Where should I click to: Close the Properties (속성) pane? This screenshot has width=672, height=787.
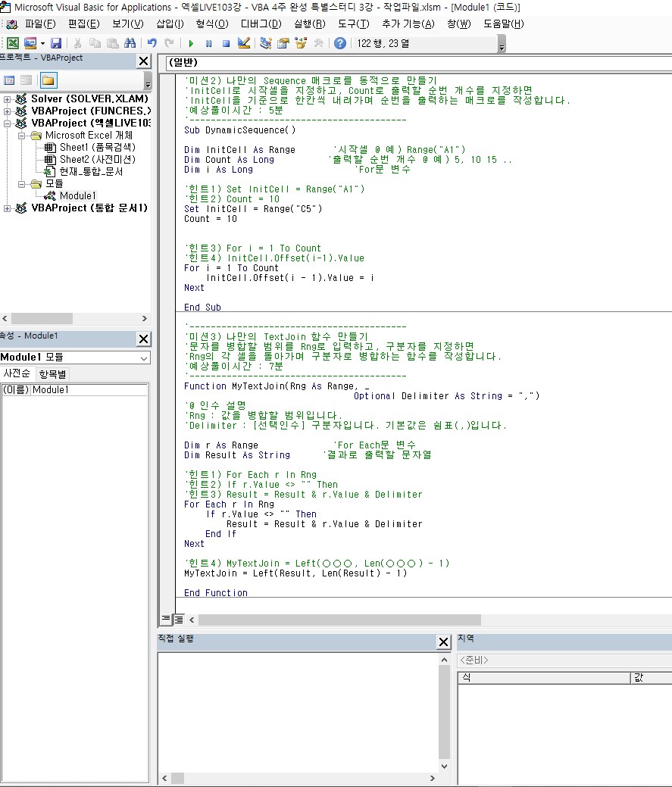click(x=143, y=339)
